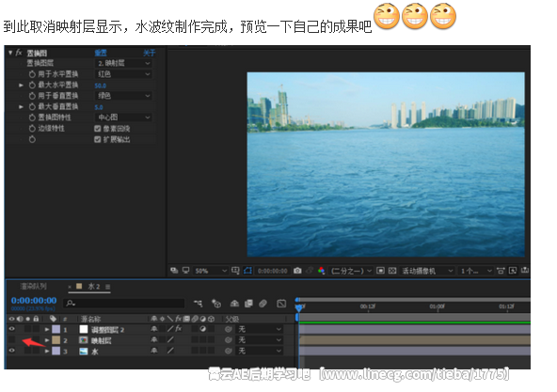Expand the 最大水平置换 property triangle

pyautogui.click(x=21, y=86)
